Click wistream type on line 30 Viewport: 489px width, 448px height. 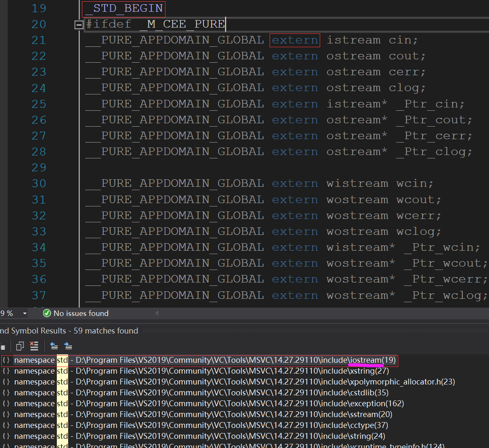(357, 183)
